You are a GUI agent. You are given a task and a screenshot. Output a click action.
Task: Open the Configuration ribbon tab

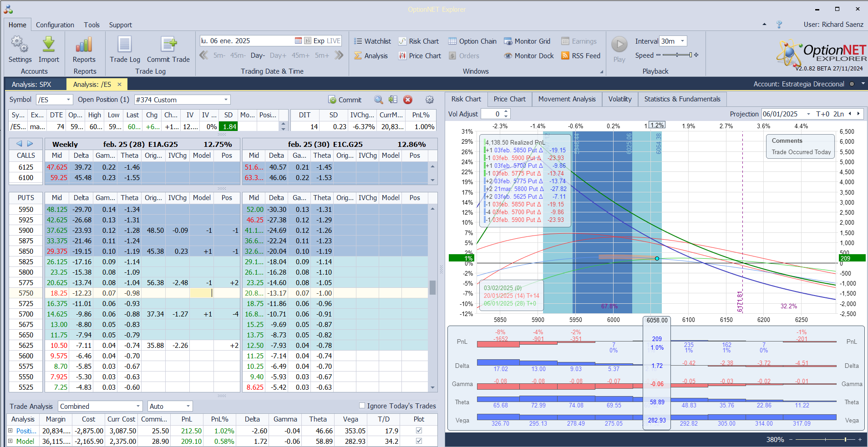(x=55, y=25)
